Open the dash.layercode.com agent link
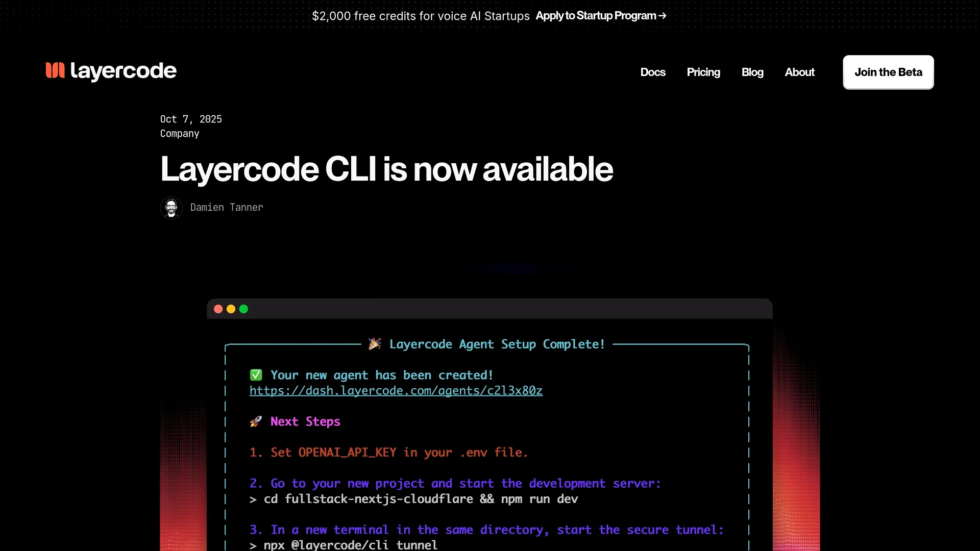 click(x=396, y=391)
